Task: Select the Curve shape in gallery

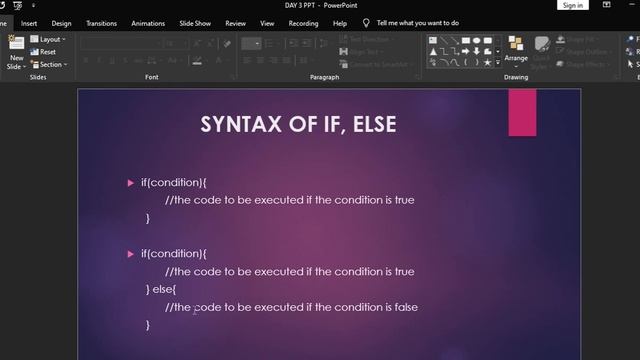Action: (454, 62)
